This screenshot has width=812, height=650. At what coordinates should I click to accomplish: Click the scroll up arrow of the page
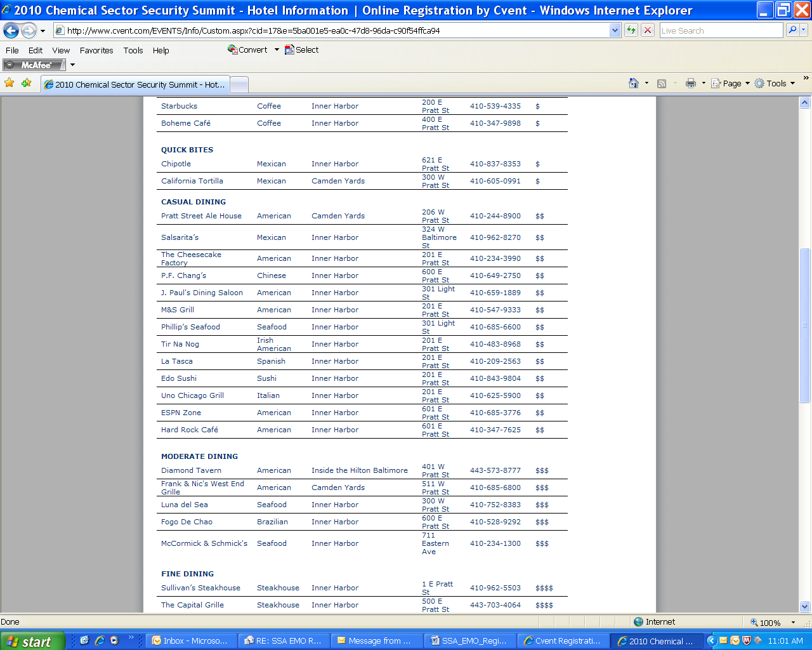pos(804,103)
